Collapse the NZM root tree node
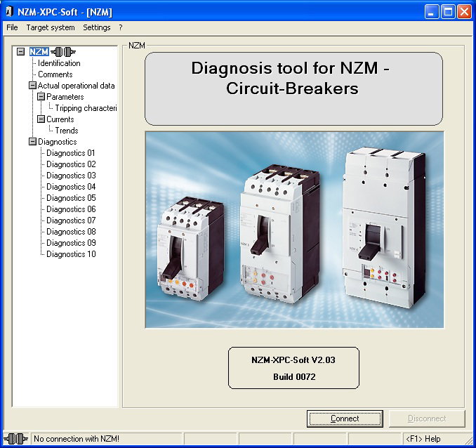 (x=20, y=52)
